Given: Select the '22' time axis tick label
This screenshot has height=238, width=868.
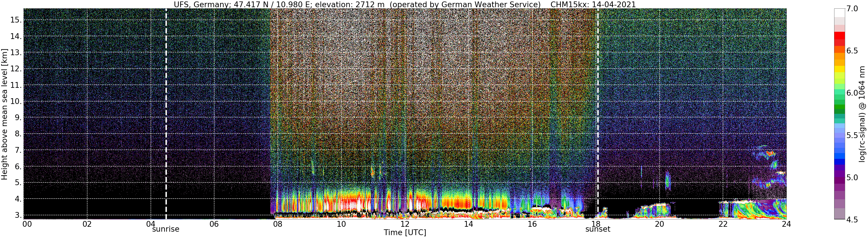Looking at the screenshot, I should [x=723, y=224].
